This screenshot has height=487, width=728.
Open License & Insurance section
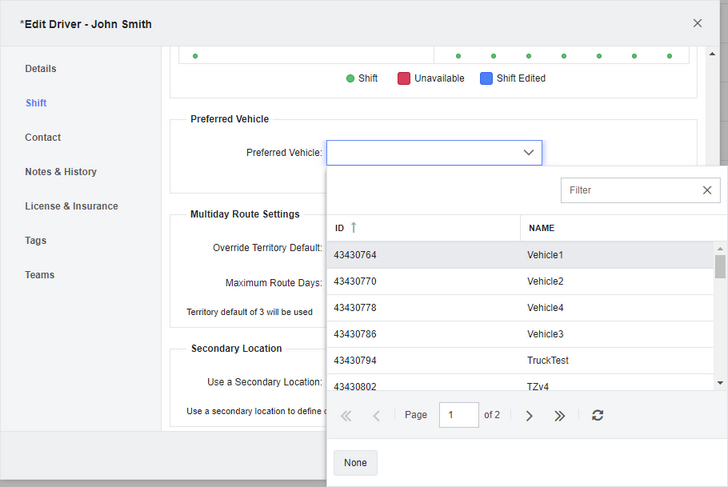[71, 206]
